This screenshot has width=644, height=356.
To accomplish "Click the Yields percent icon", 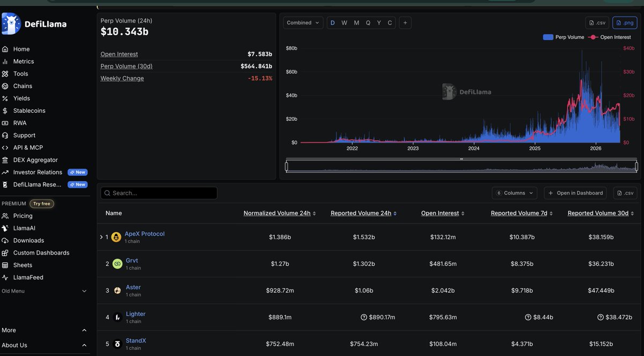I will click(5, 98).
